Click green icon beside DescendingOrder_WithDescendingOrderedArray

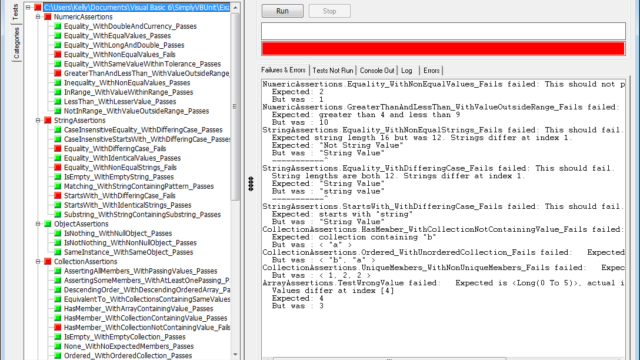click(x=58, y=290)
